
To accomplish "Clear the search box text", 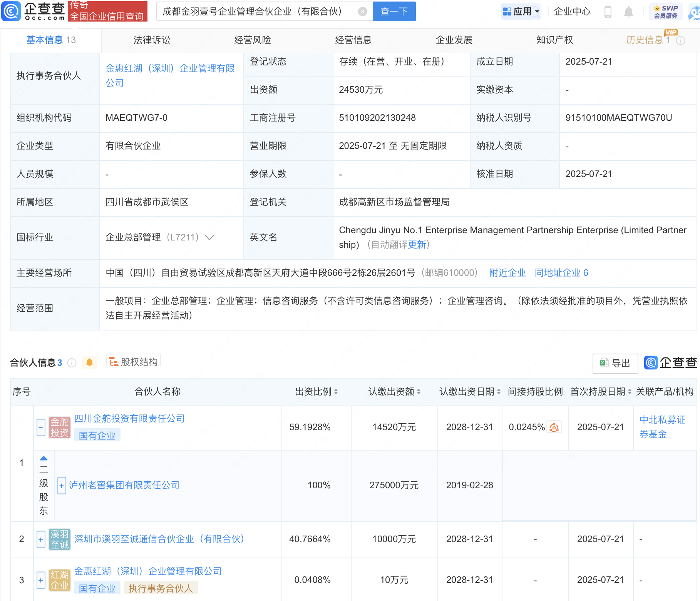I will click(x=362, y=12).
